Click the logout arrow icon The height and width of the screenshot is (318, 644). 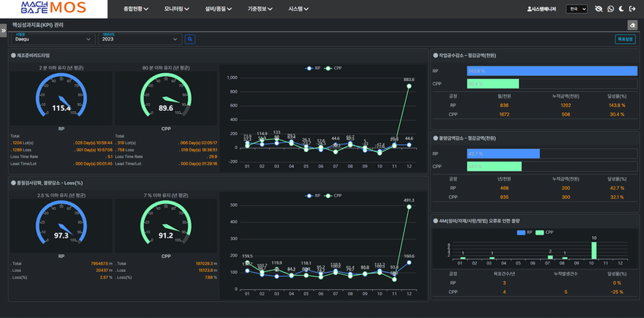click(632, 9)
